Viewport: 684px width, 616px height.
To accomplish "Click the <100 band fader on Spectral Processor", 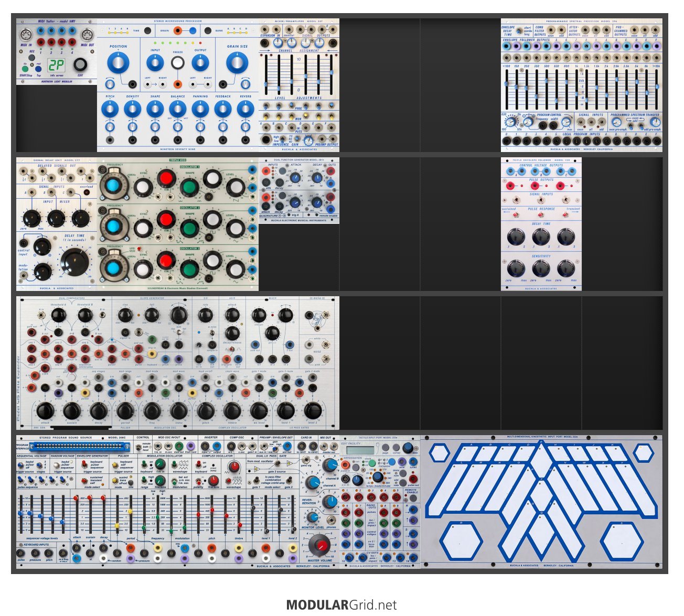I will coord(506,84).
